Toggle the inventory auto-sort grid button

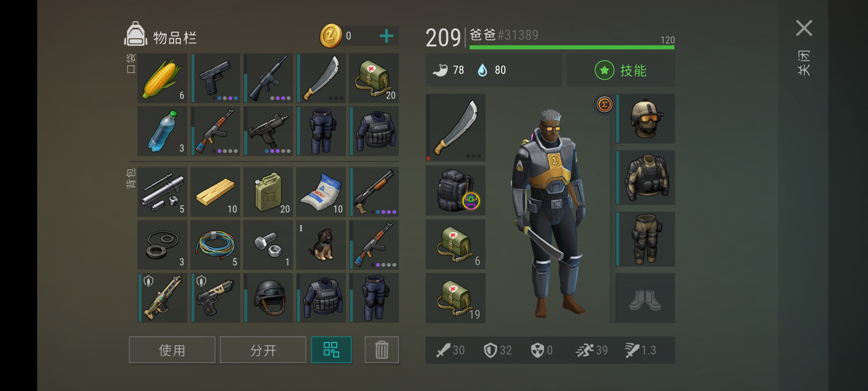(331, 349)
